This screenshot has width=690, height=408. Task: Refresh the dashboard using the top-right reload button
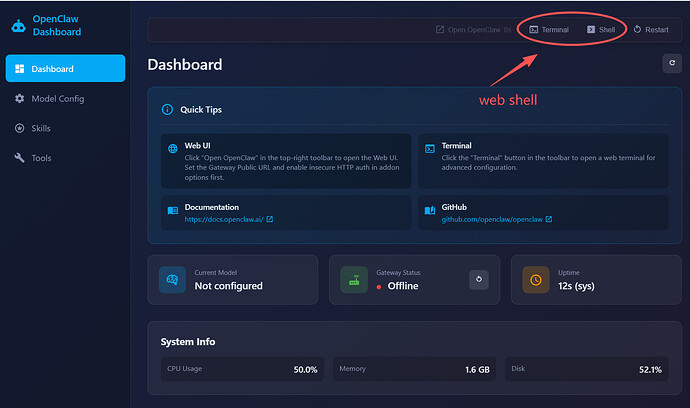[672, 63]
